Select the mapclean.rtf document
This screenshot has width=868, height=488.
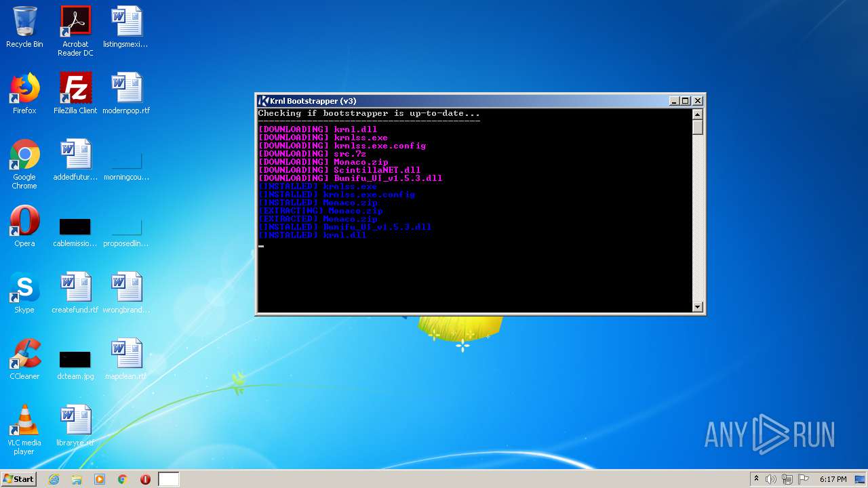[x=126, y=359]
